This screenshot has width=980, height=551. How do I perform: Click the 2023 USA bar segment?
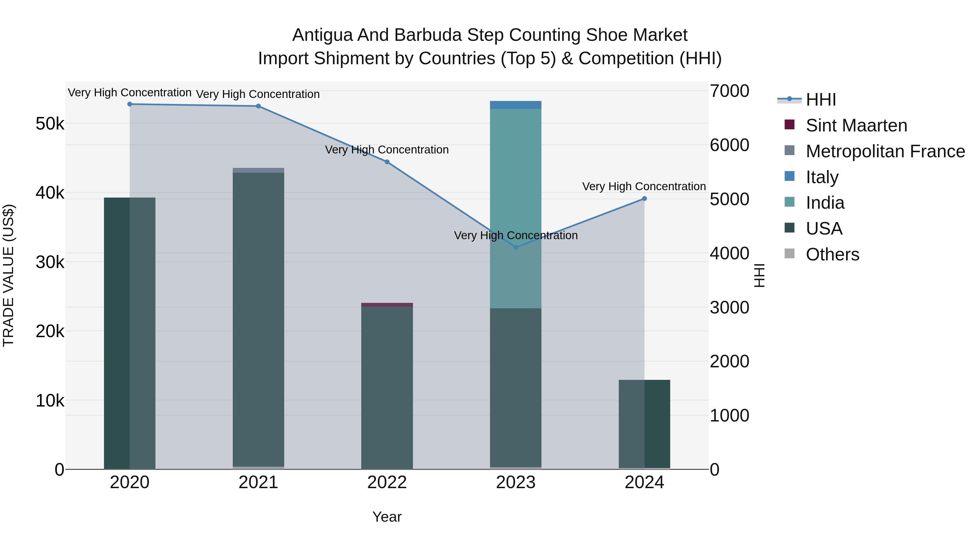[516, 387]
